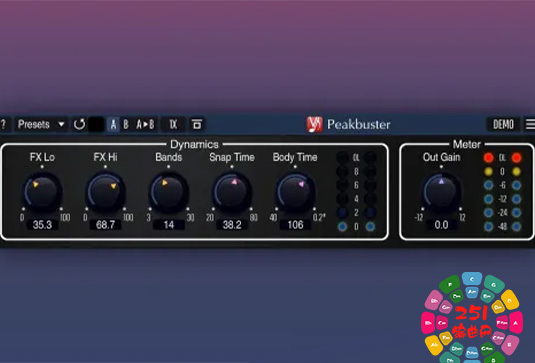Copy A to B with A▸B button

pyautogui.click(x=145, y=124)
